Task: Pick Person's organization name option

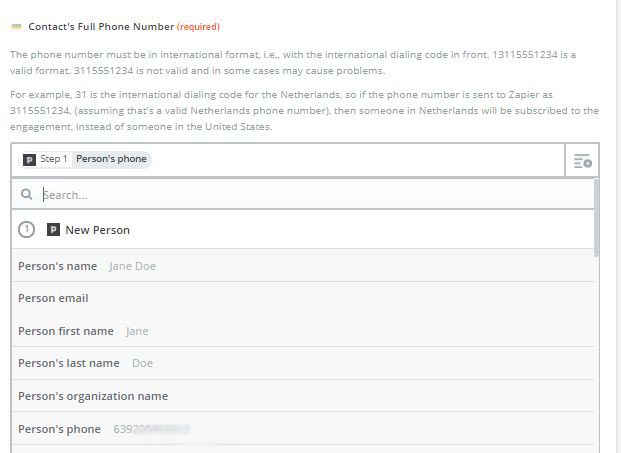Action: point(303,396)
